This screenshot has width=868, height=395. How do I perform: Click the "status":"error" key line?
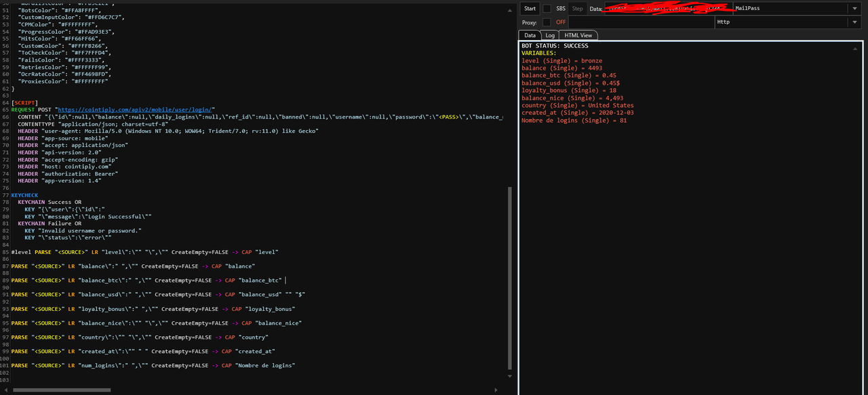point(68,238)
